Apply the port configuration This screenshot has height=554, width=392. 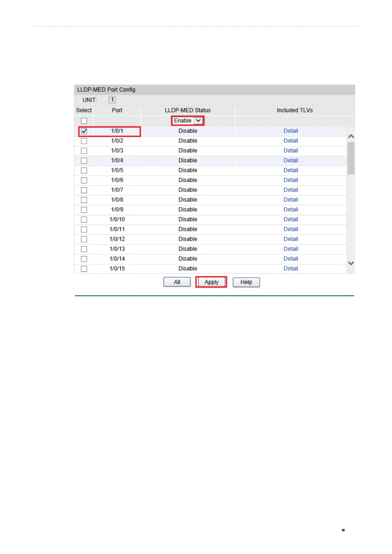point(211,282)
